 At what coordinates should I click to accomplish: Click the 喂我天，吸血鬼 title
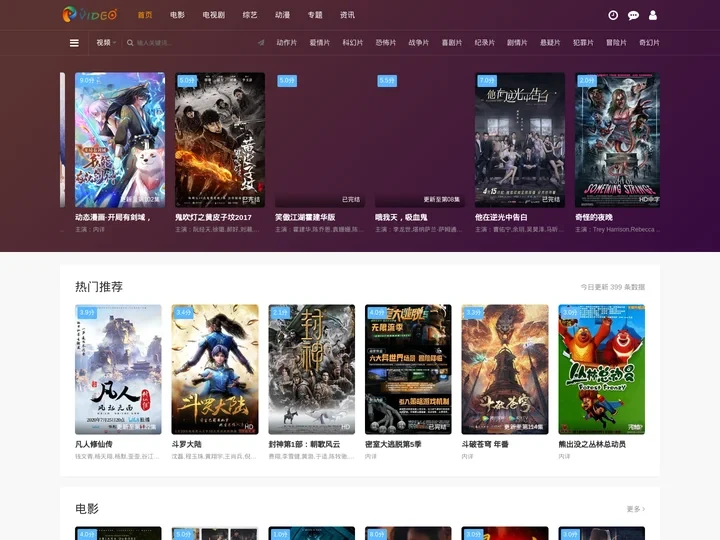coord(401,217)
